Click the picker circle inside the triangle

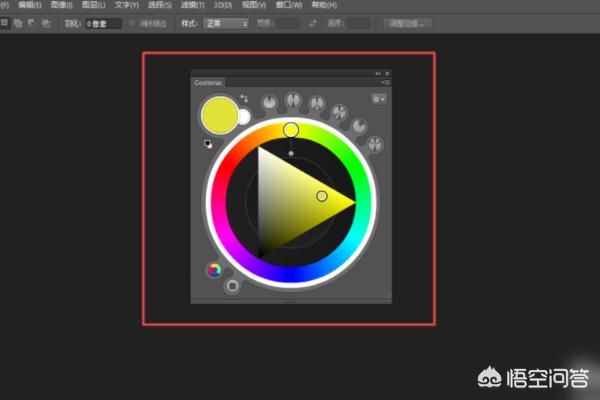[x=322, y=196]
